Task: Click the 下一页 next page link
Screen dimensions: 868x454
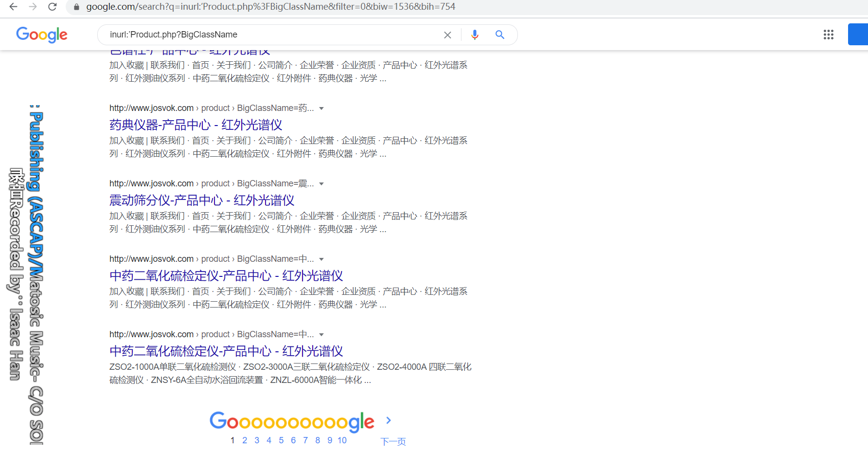Action: pos(393,441)
